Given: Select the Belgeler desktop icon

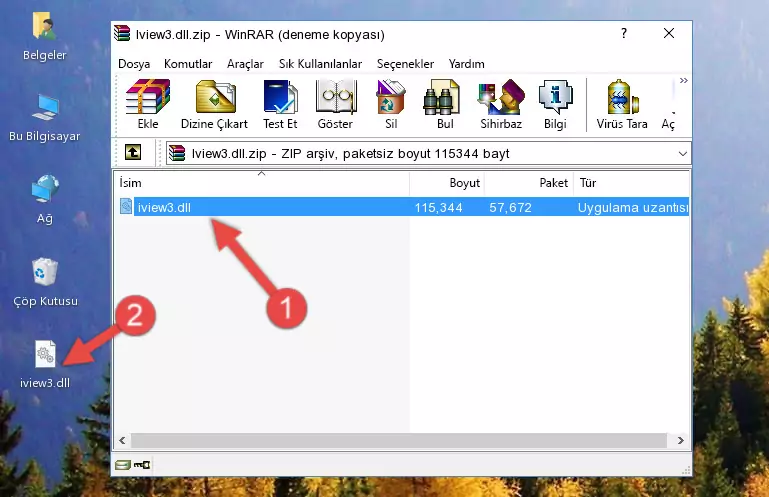Looking at the screenshot, I should pos(45,37).
